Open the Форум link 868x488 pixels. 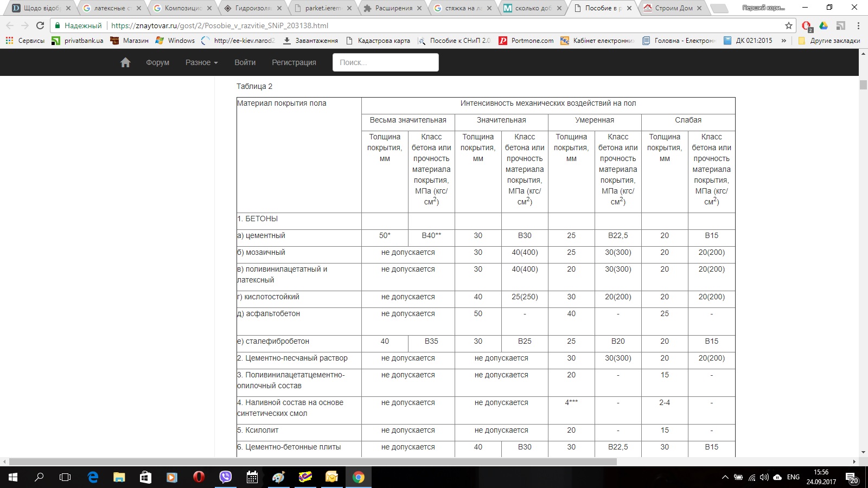(157, 62)
